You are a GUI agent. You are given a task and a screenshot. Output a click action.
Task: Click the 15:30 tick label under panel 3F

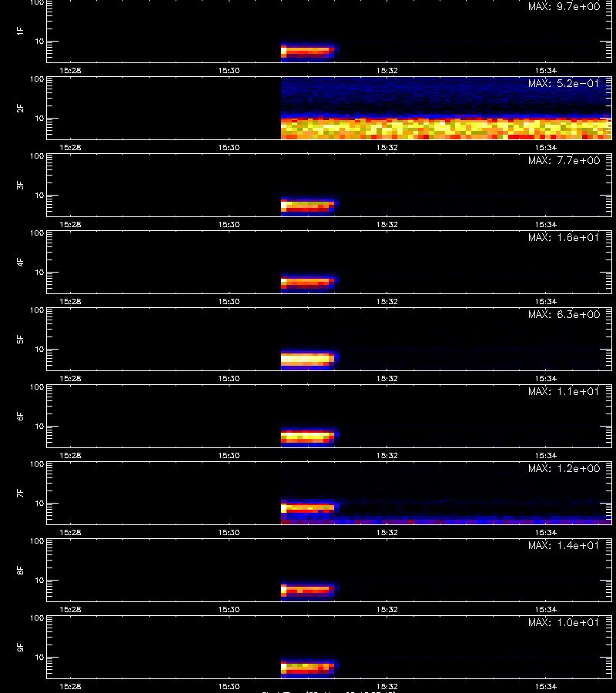pyautogui.click(x=229, y=225)
